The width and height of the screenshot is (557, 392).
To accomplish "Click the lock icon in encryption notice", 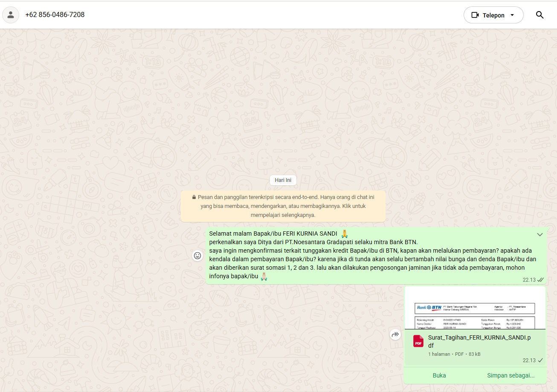I will click(x=194, y=197).
